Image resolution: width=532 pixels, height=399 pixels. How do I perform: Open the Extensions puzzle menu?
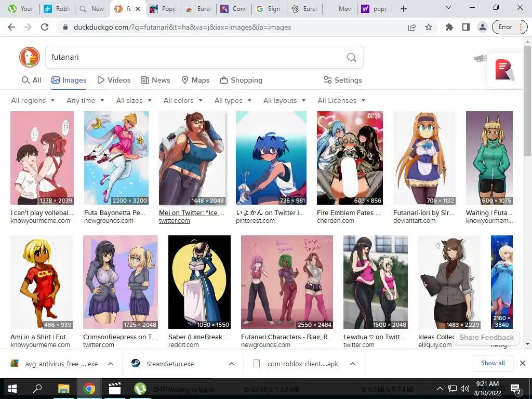click(449, 27)
